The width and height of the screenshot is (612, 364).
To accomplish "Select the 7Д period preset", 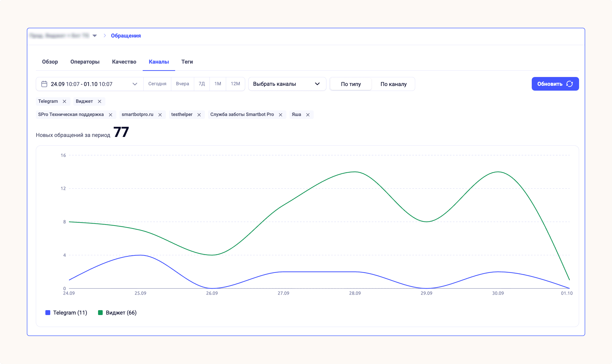I will click(x=202, y=84).
